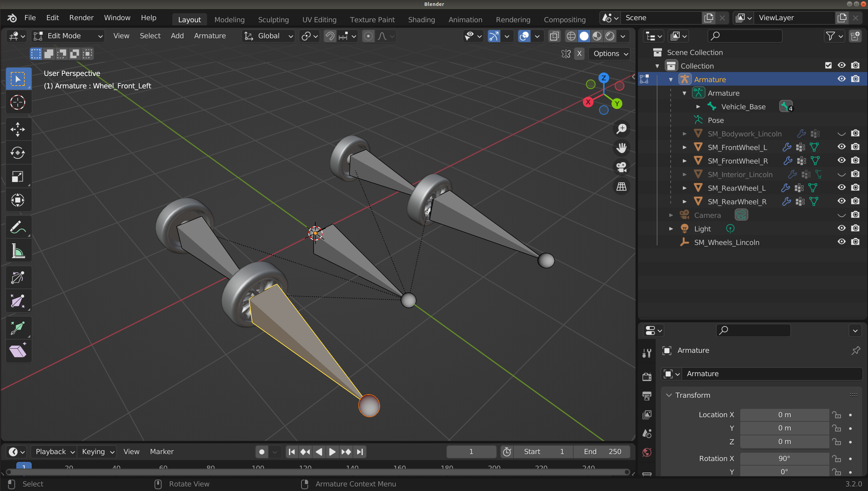Switch to the Modeling workspace tab

pyautogui.click(x=229, y=19)
